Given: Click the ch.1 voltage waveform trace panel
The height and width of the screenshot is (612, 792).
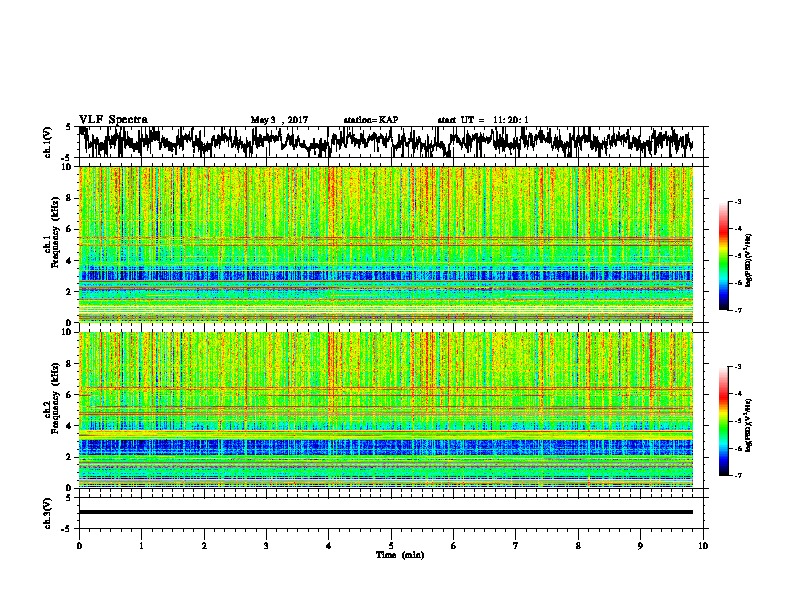Looking at the screenshot, I should (390, 142).
